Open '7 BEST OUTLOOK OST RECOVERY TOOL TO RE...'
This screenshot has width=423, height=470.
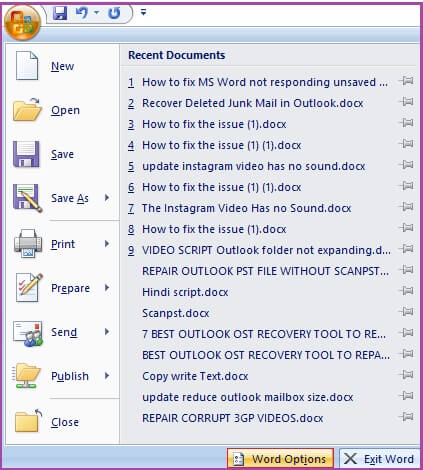264,334
